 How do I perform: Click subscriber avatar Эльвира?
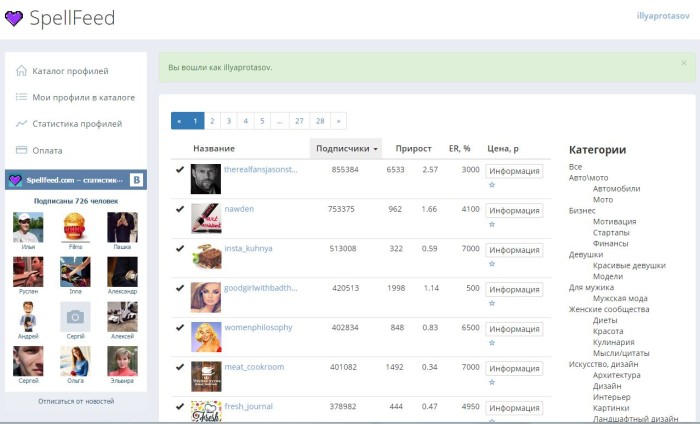point(122,362)
